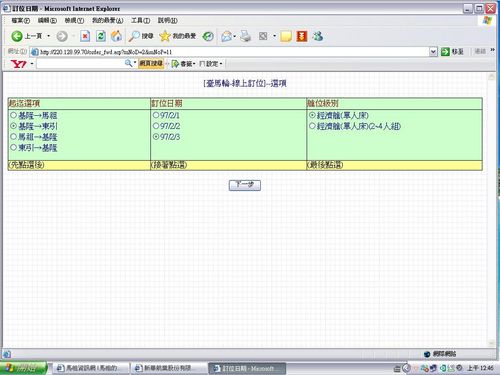Expand the Edit button dropdown arrow
The image size is (500, 375).
click(274, 36)
